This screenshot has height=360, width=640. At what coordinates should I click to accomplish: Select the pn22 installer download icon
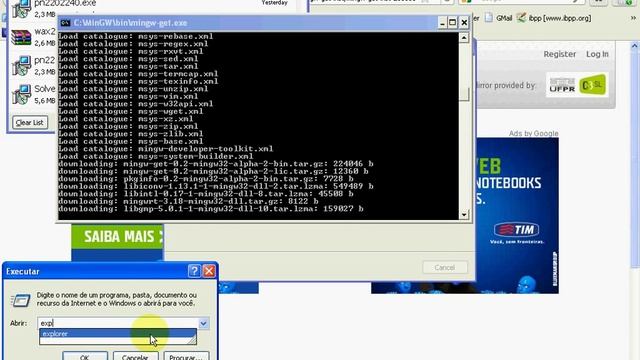(21, 66)
